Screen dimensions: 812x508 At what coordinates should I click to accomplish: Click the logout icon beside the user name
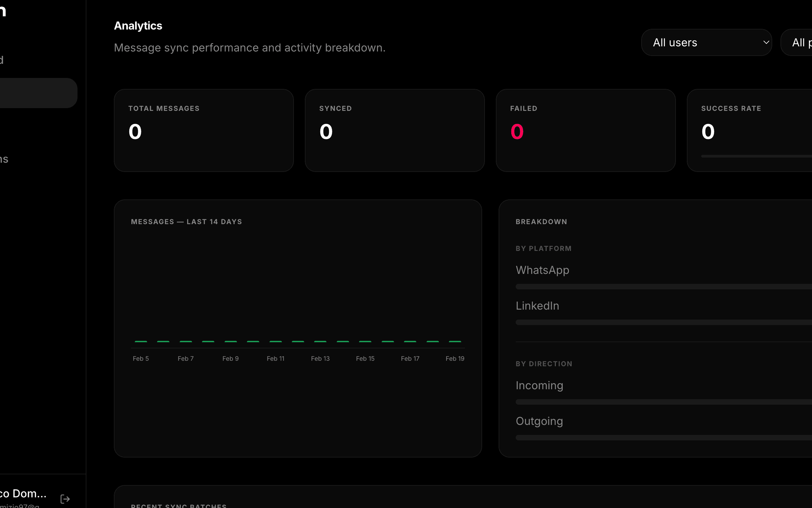(65, 499)
